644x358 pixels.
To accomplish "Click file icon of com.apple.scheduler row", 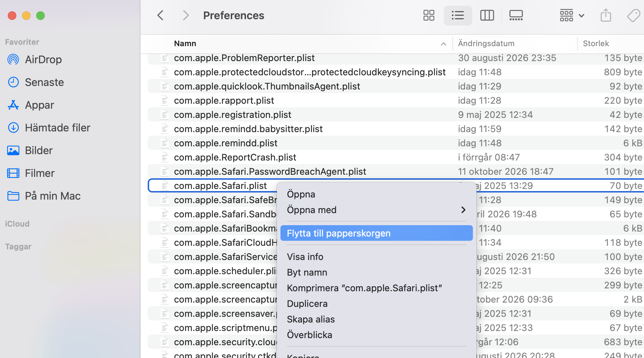I will pos(164,271).
